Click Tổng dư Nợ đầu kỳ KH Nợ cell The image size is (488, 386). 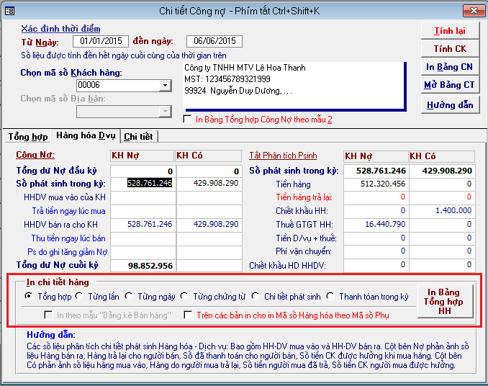[x=144, y=171]
